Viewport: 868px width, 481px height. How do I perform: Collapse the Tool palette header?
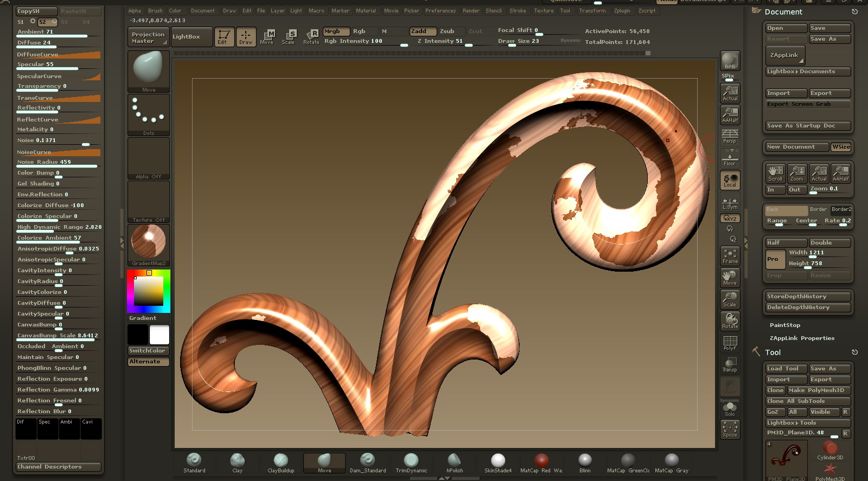pos(773,352)
